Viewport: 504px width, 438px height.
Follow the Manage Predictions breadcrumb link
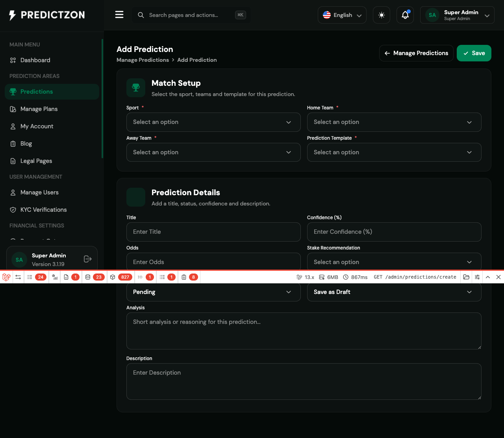coord(143,60)
